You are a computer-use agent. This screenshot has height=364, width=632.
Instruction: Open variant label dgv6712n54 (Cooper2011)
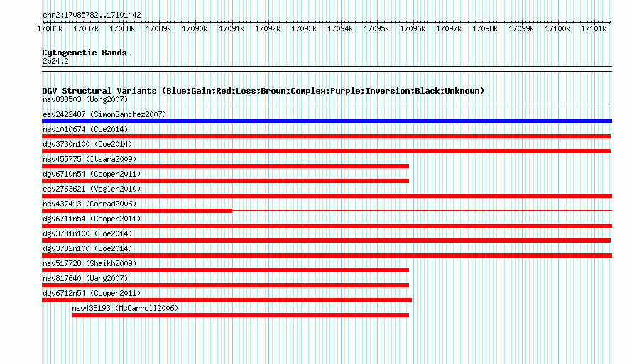[x=92, y=293]
